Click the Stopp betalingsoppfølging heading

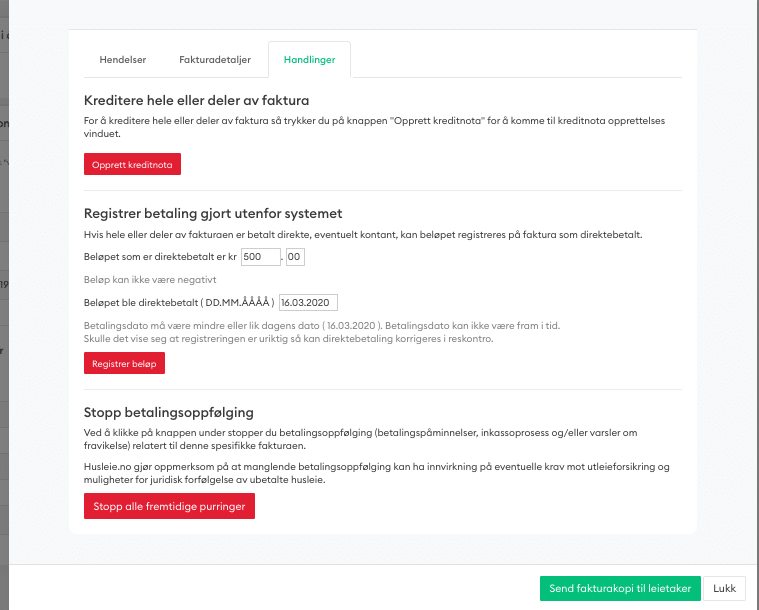click(x=169, y=412)
